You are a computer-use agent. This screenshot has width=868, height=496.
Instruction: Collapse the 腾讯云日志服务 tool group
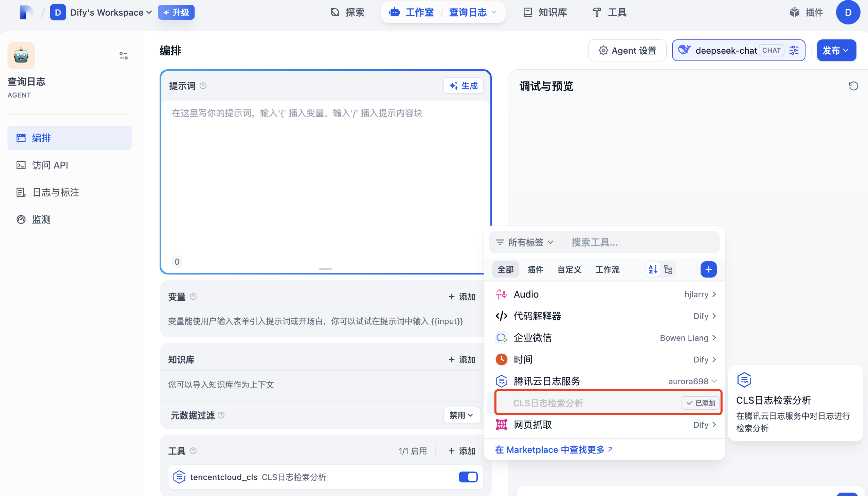tap(714, 381)
